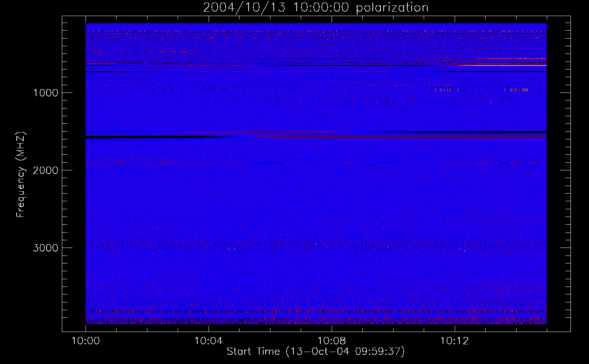
Task: Click the 'Frequency (MHZ)' axis title
Action: point(20,175)
